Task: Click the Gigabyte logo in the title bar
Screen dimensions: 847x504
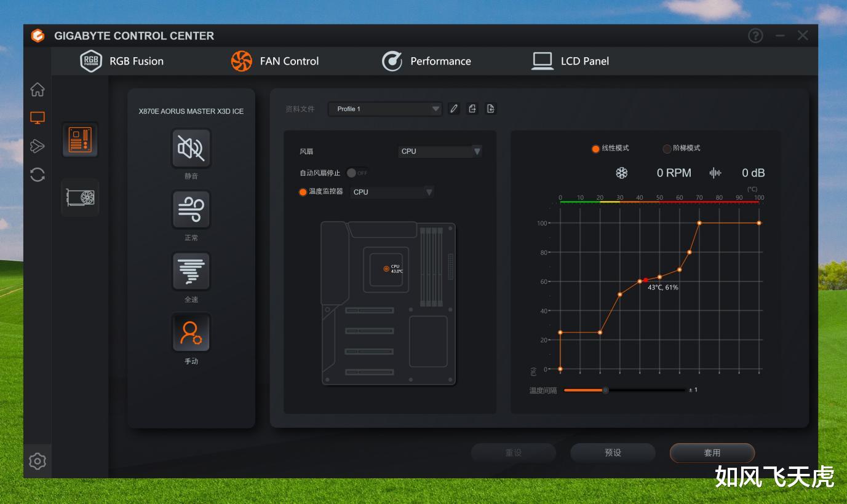Action: 38,36
